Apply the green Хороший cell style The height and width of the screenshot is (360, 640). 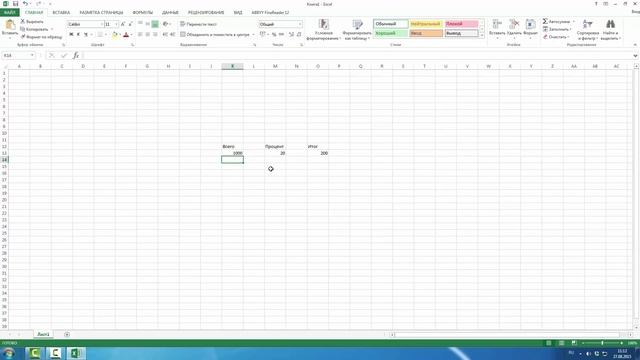click(x=391, y=33)
